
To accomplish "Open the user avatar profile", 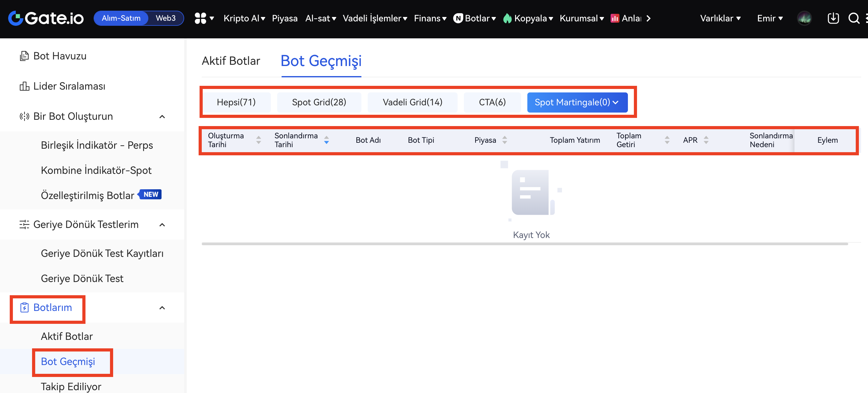I will [804, 18].
